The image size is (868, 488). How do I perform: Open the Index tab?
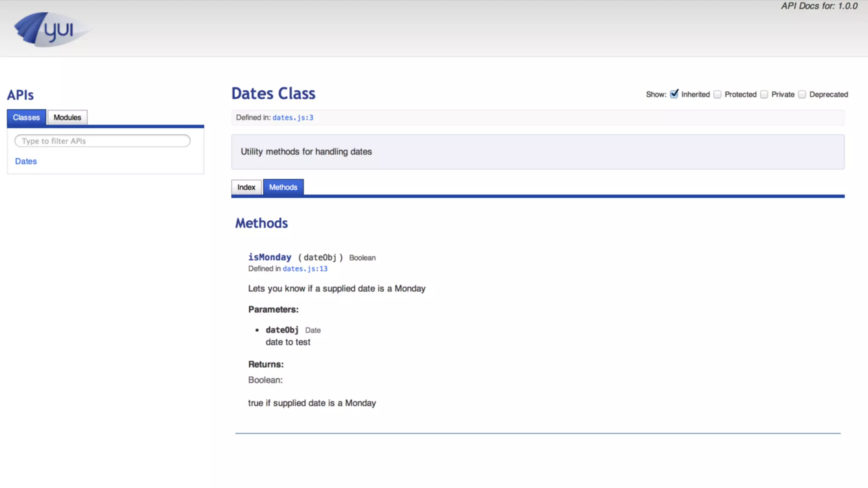pos(246,187)
